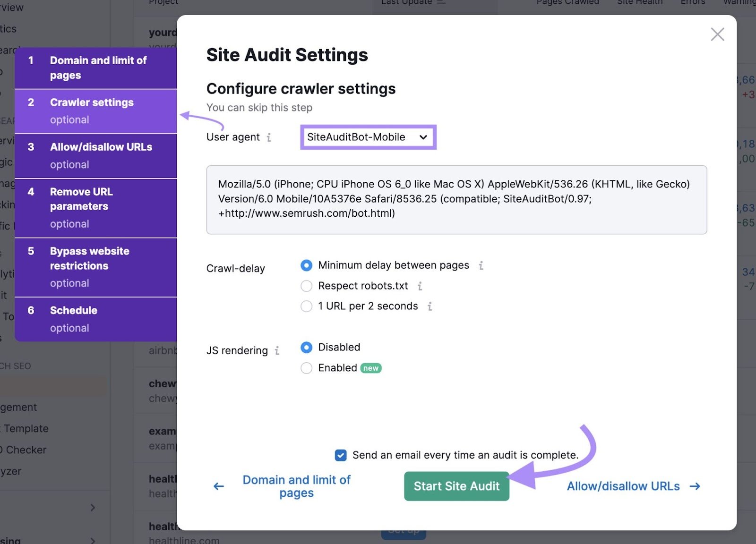Image resolution: width=756 pixels, height=544 pixels.
Task: Click the JS rendering info icon
Action: click(x=277, y=351)
